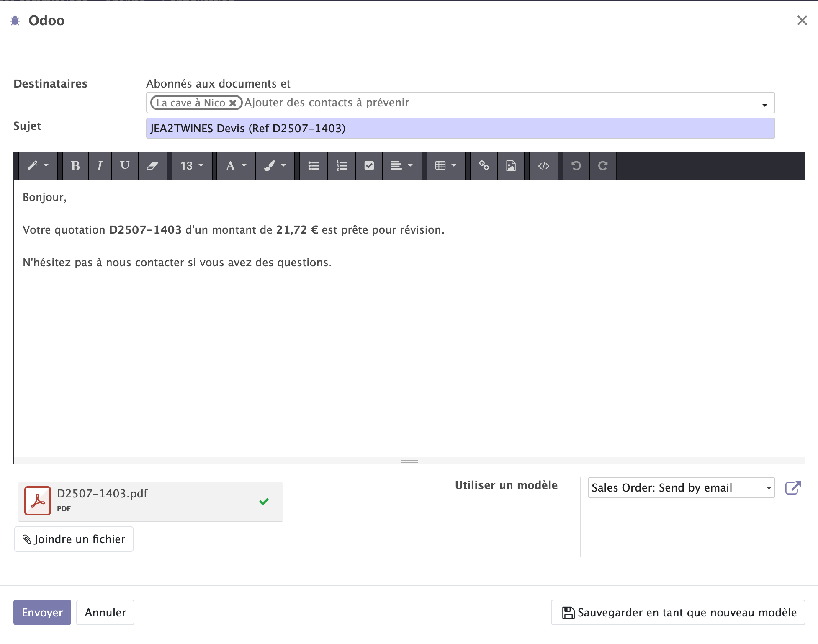Insert an image into the message
This screenshot has width=818, height=644.
511,166
